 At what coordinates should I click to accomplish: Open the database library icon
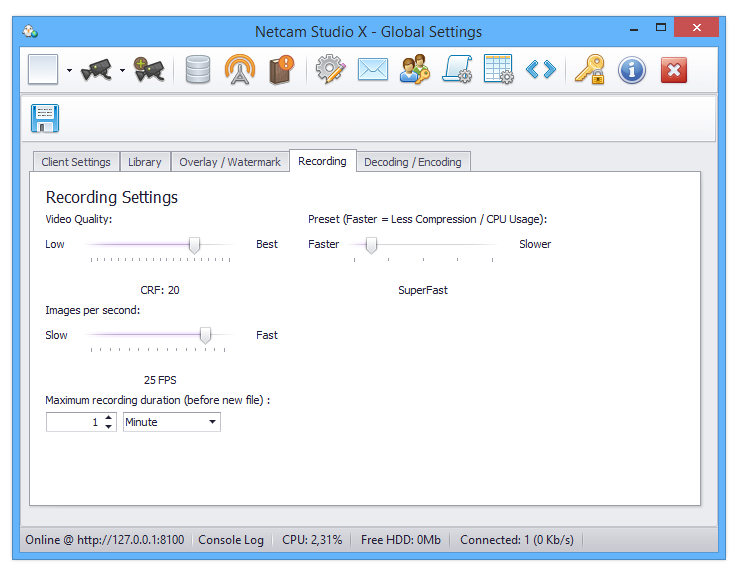pyautogui.click(x=198, y=70)
